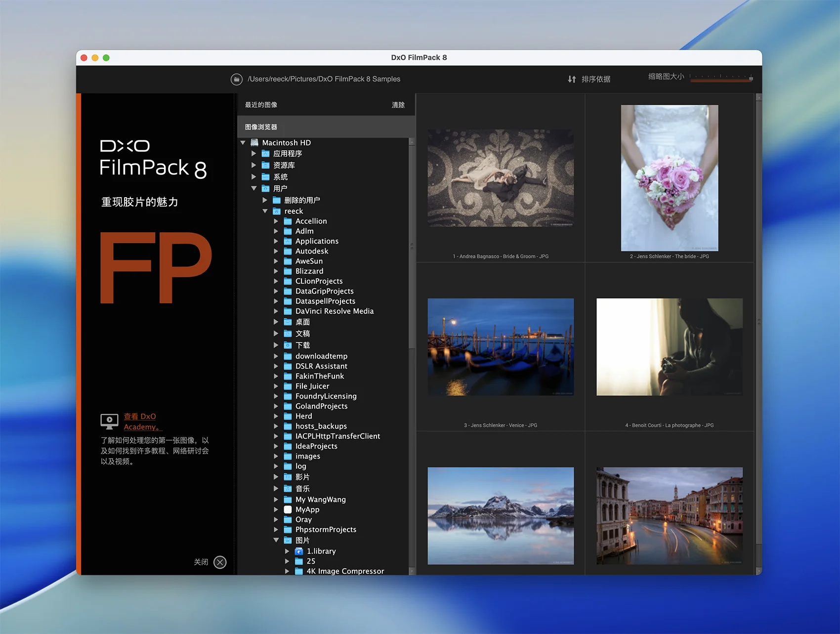Click the 图片 pictures folder icon
The image size is (840, 634).
tap(288, 540)
